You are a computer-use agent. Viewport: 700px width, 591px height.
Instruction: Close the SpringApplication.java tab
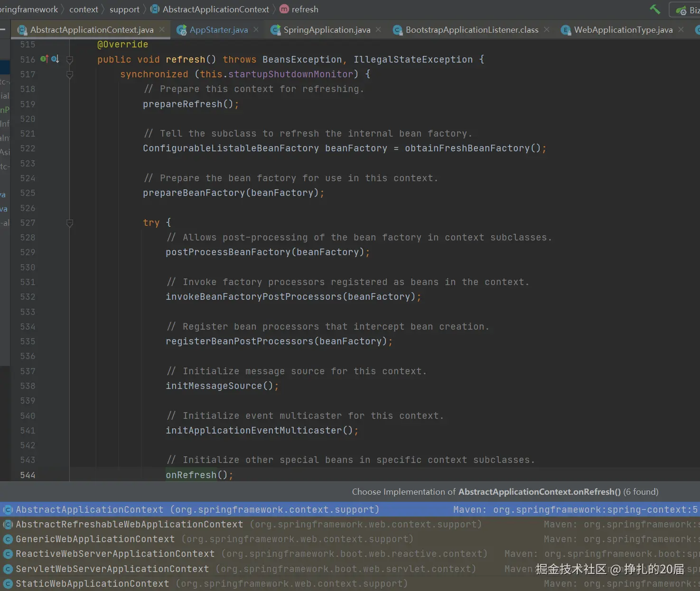pyautogui.click(x=378, y=29)
